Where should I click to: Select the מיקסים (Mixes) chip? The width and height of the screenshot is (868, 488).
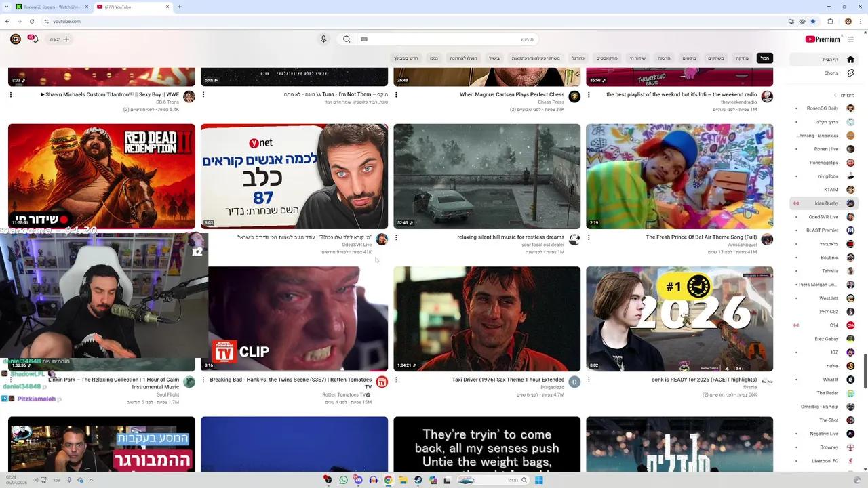coord(689,58)
